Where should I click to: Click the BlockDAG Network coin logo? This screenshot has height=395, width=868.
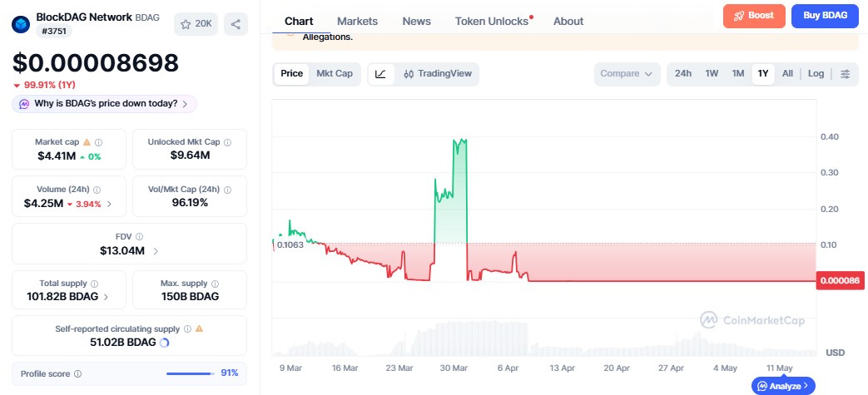click(21, 24)
